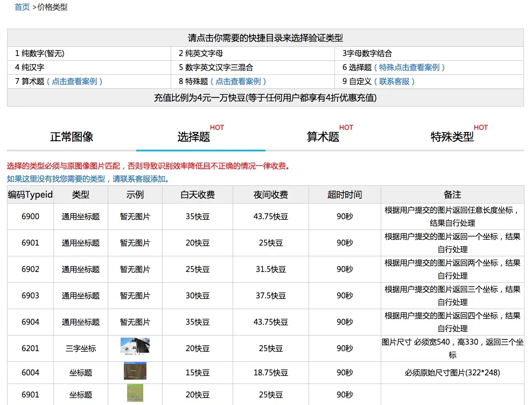Open the 三字坐标 example thumbnail in row 6201
Viewport: 532px width, 405px height.
point(135,346)
